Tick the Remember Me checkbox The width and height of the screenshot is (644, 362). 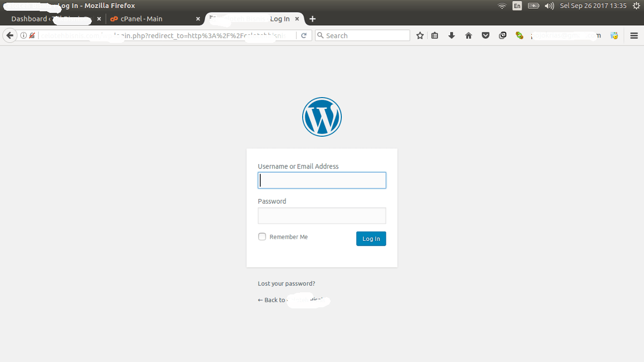click(262, 237)
